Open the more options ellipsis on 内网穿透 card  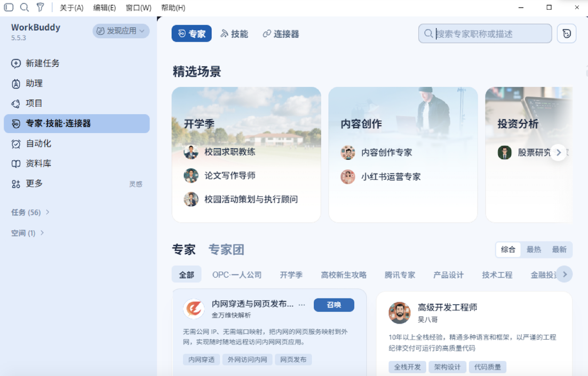[x=302, y=305]
